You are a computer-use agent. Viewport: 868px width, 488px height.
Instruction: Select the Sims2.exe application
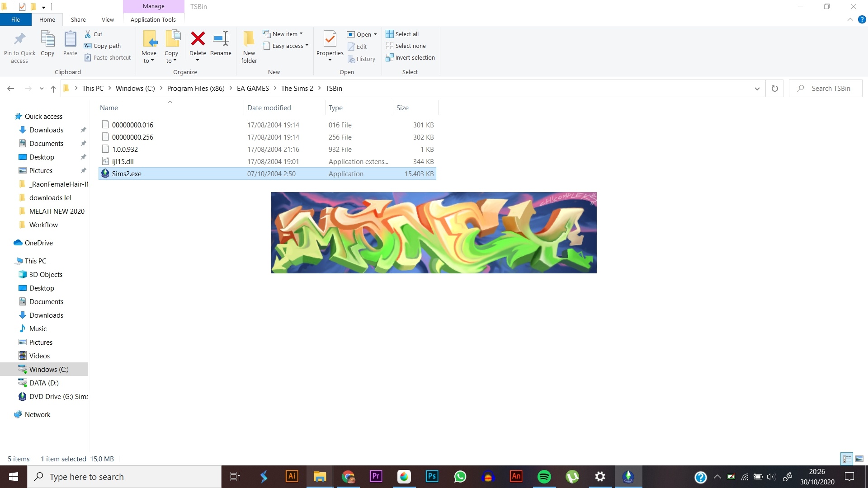coord(267,174)
